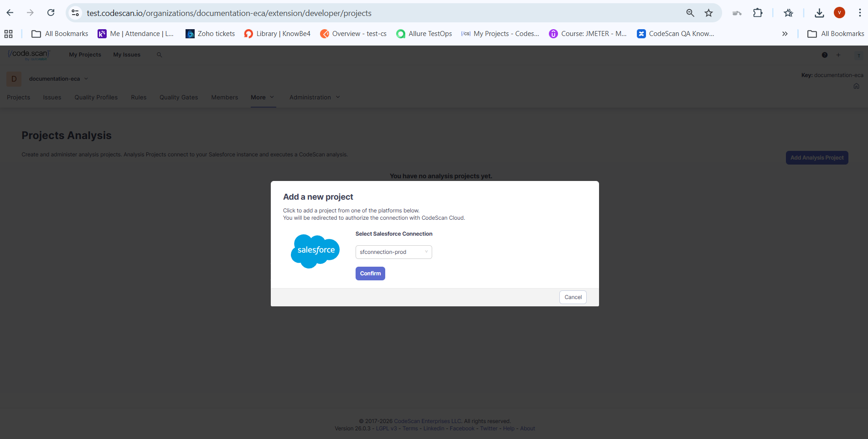Click the Chrome profile avatar
868x439 pixels.
point(839,13)
